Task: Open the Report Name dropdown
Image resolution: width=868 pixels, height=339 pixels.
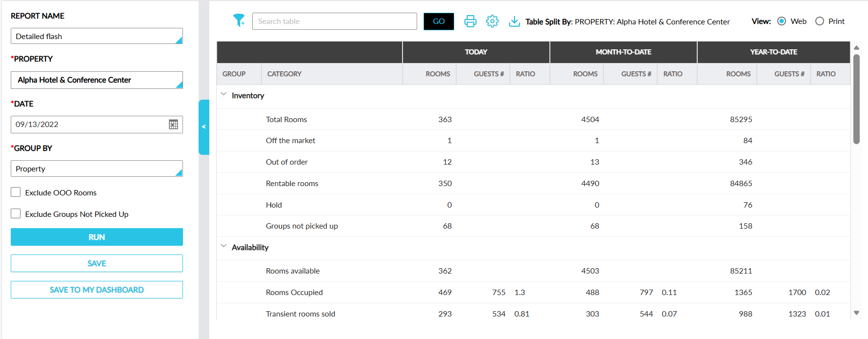Action: pyautogui.click(x=97, y=36)
